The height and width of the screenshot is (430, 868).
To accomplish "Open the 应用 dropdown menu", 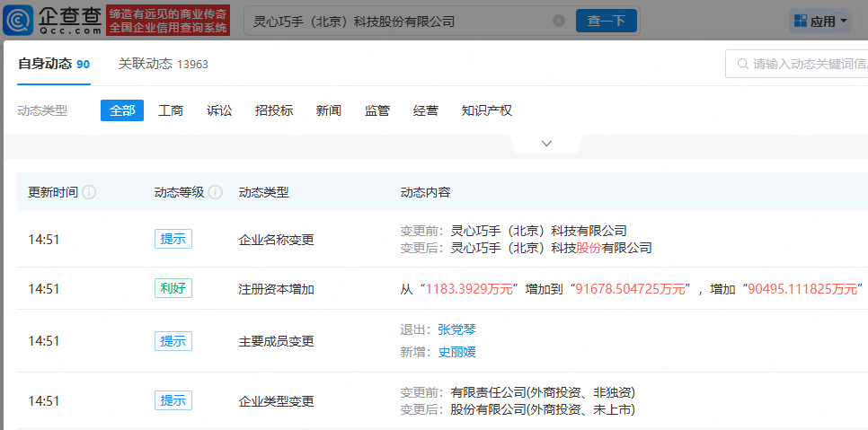I will point(820,21).
